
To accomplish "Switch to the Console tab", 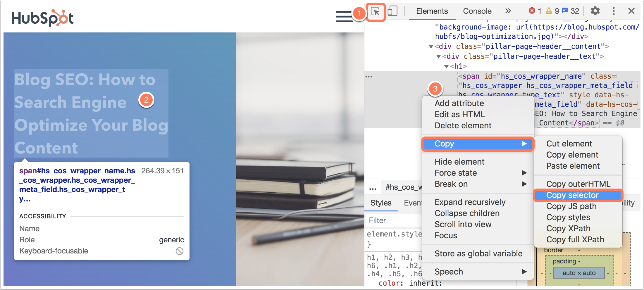I will (477, 11).
